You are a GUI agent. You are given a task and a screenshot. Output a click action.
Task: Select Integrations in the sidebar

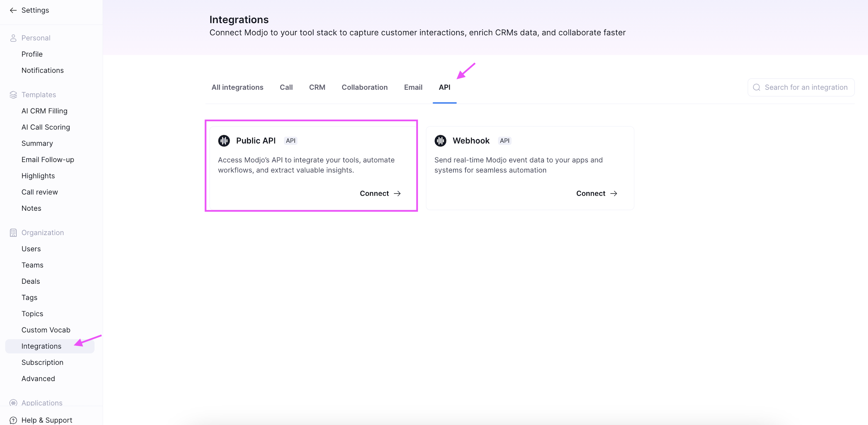[50, 346]
